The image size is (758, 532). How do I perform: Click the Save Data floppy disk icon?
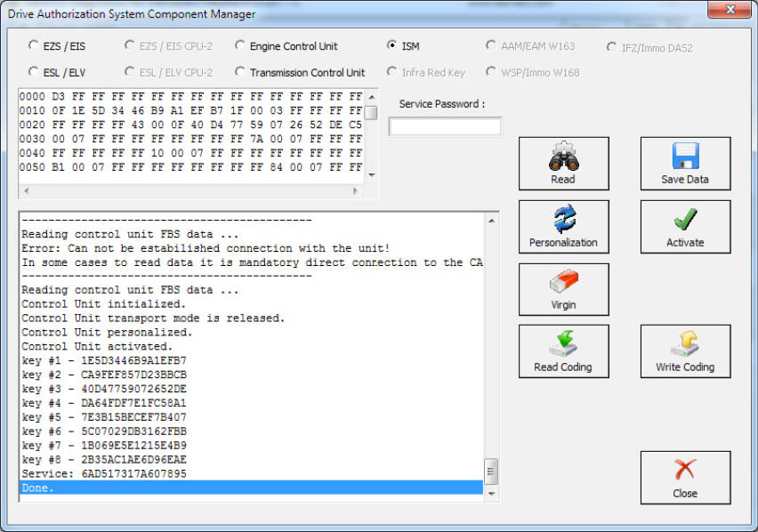click(x=685, y=157)
